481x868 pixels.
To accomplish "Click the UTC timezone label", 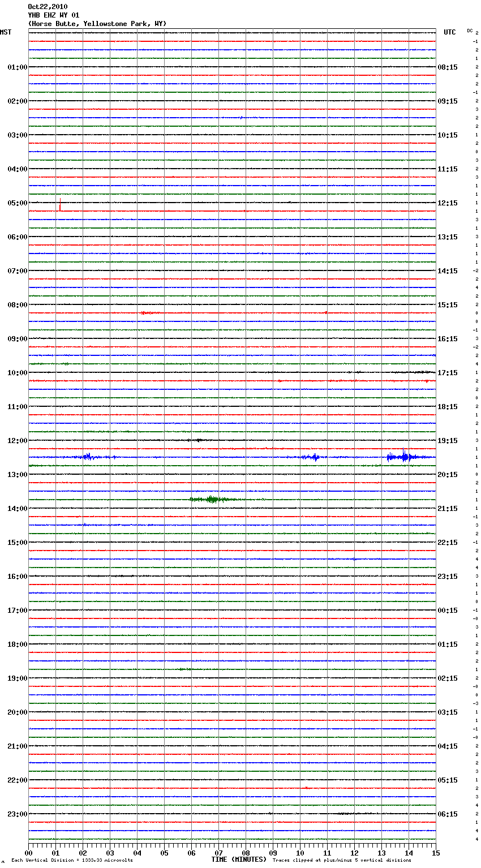I will click(450, 32).
